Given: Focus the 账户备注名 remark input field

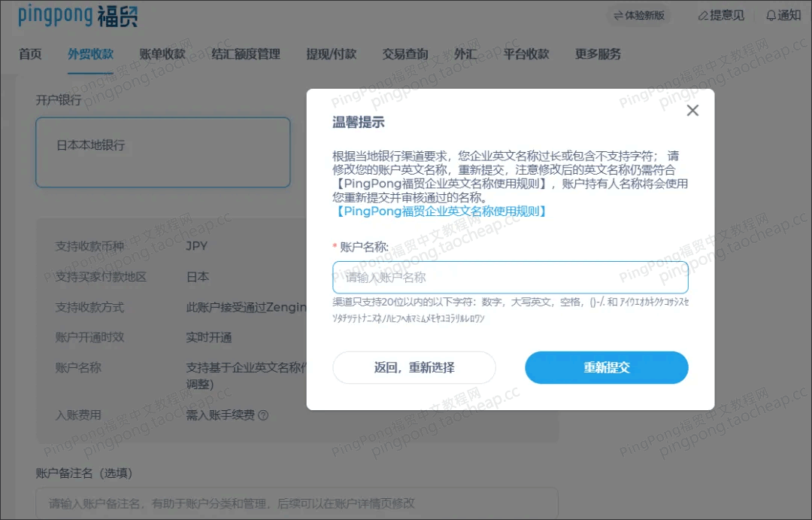Looking at the screenshot, I should pyautogui.click(x=297, y=503).
